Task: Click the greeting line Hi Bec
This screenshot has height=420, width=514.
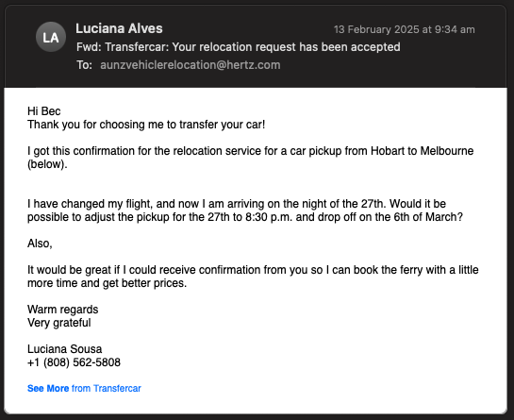Action: (x=44, y=111)
